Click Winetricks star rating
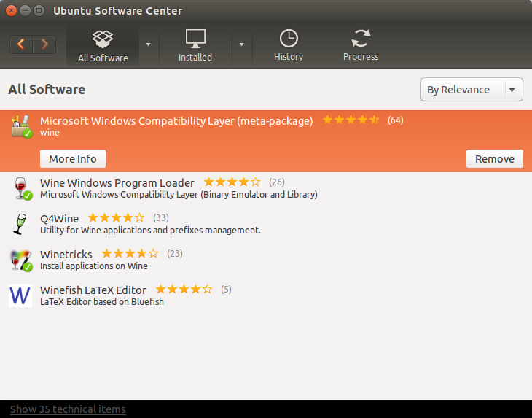The width and height of the screenshot is (532, 418). [130, 253]
